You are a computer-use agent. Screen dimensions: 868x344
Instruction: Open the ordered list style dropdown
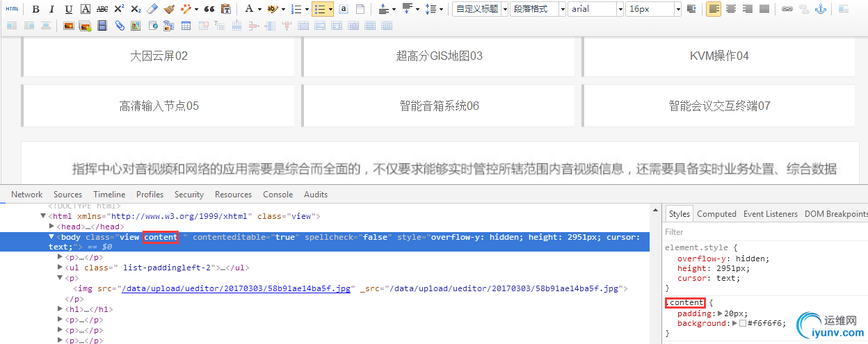tap(307, 9)
